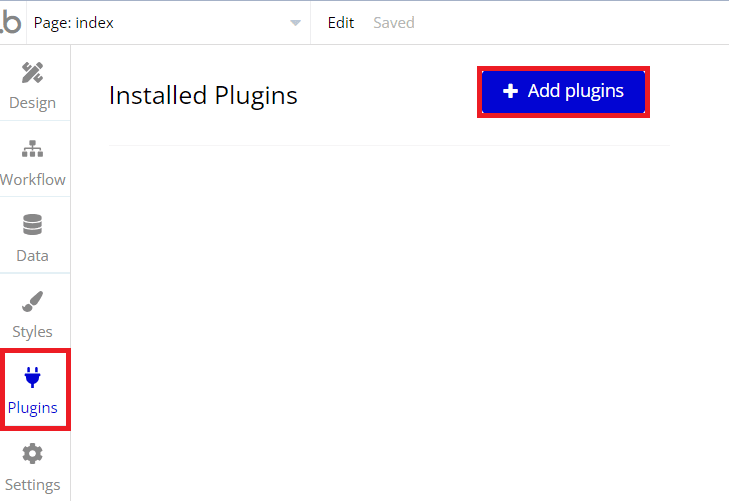Open the Settings gear icon
This screenshot has width=729, height=501.
click(33, 454)
